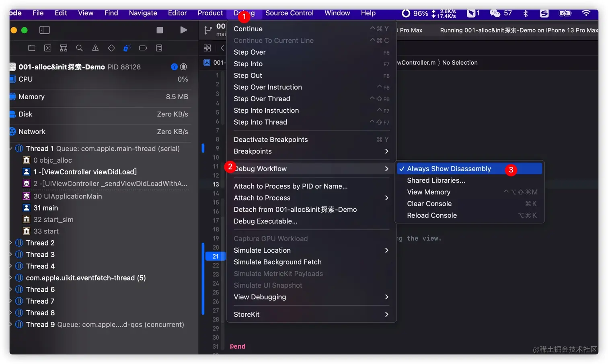Go back with the editor back chevron
Image resolution: width=608 pixels, height=364 pixels.
click(x=222, y=48)
